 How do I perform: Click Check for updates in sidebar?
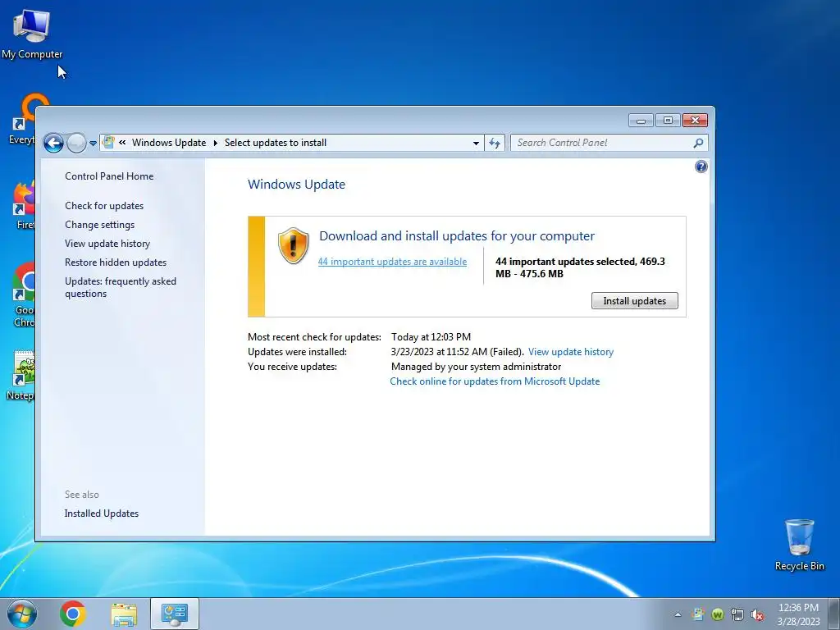tap(104, 206)
